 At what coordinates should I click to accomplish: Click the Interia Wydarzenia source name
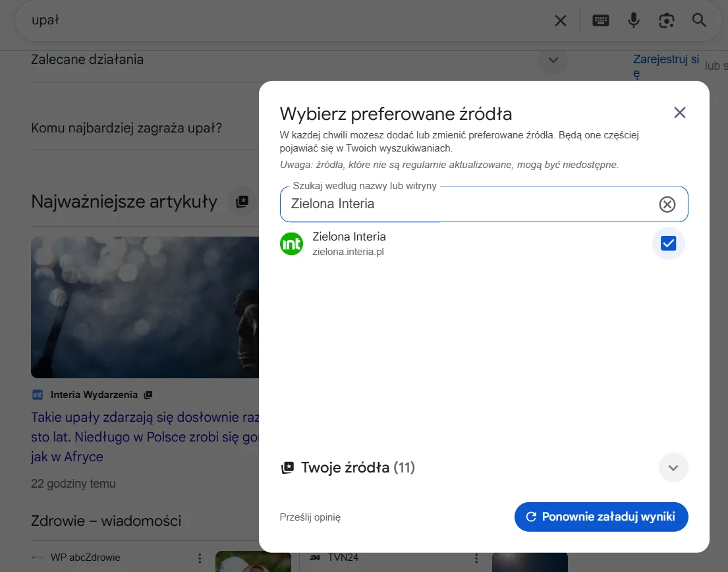pyautogui.click(x=94, y=395)
